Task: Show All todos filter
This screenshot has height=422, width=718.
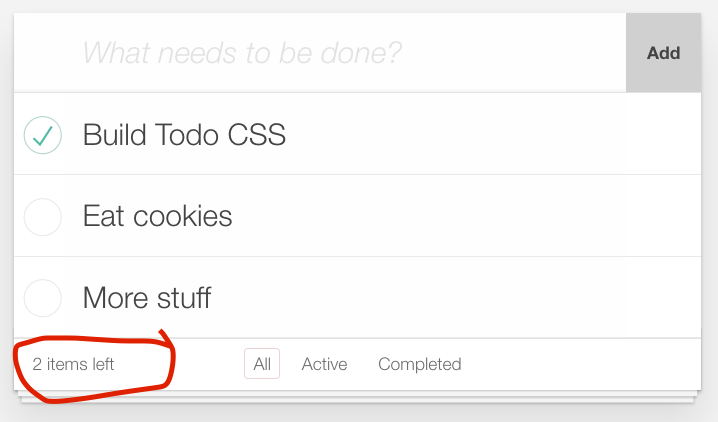Action: [x=262, y=364]
